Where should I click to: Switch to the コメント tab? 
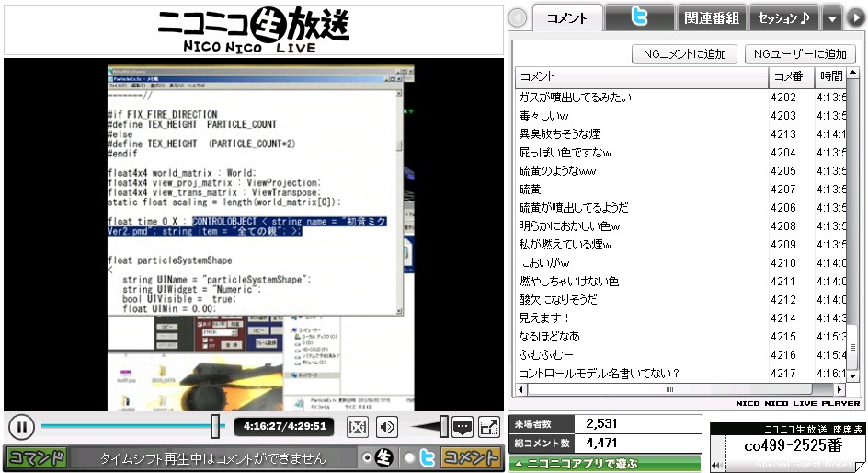tap(566, 18)
